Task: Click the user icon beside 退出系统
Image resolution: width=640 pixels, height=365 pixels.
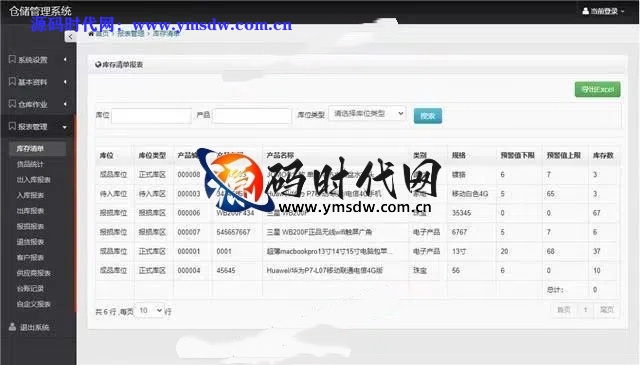Action: (x=13, y=327)
